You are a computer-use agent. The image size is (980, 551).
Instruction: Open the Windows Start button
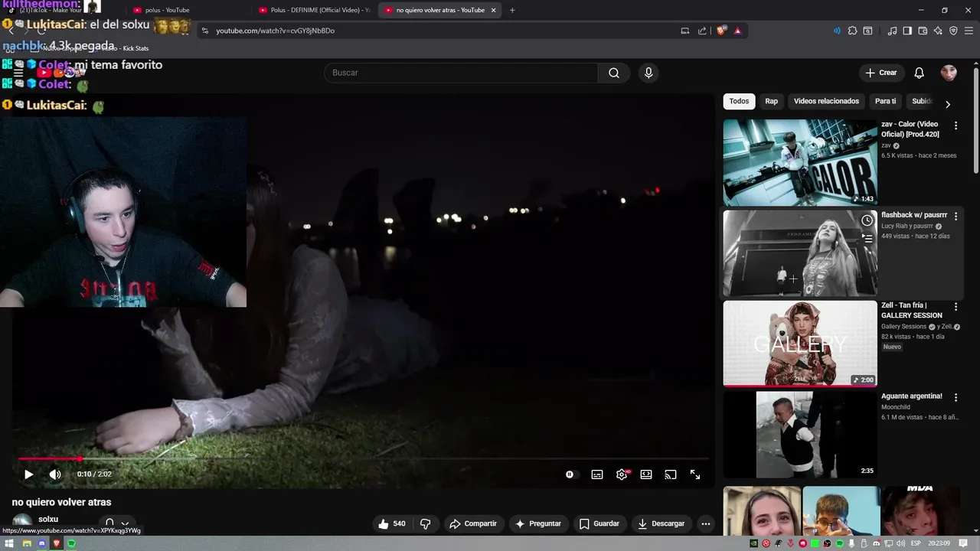coord(10,543)
